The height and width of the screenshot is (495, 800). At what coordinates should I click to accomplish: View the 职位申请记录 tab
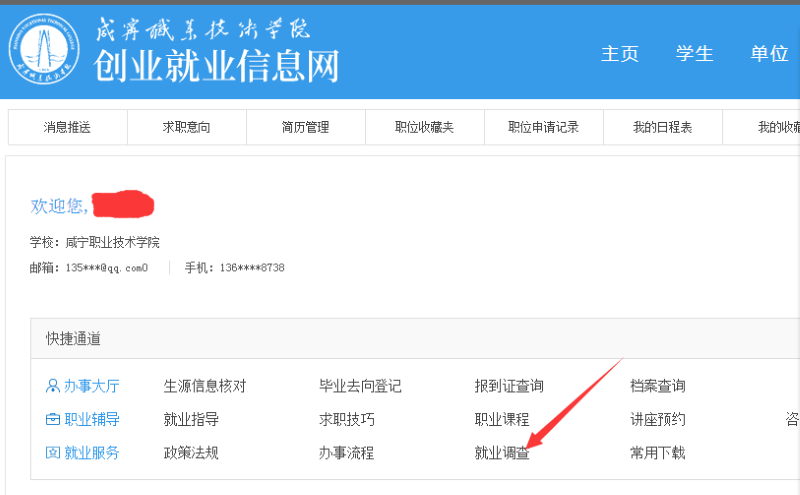pyautogui.click(x=543, y=127)
